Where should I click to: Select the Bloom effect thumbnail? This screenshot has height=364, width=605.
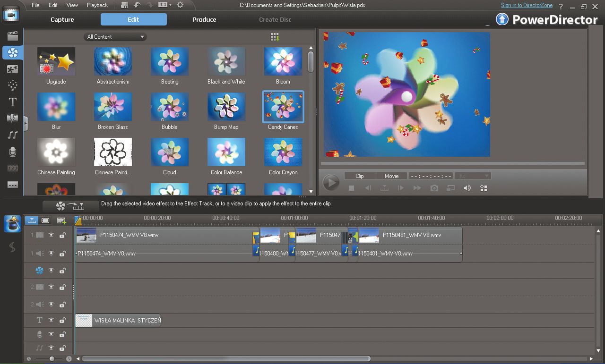pos(283,61)
